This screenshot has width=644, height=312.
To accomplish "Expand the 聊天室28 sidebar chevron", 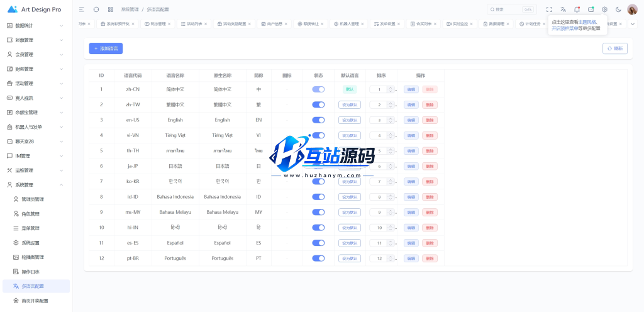I will 61,142.
